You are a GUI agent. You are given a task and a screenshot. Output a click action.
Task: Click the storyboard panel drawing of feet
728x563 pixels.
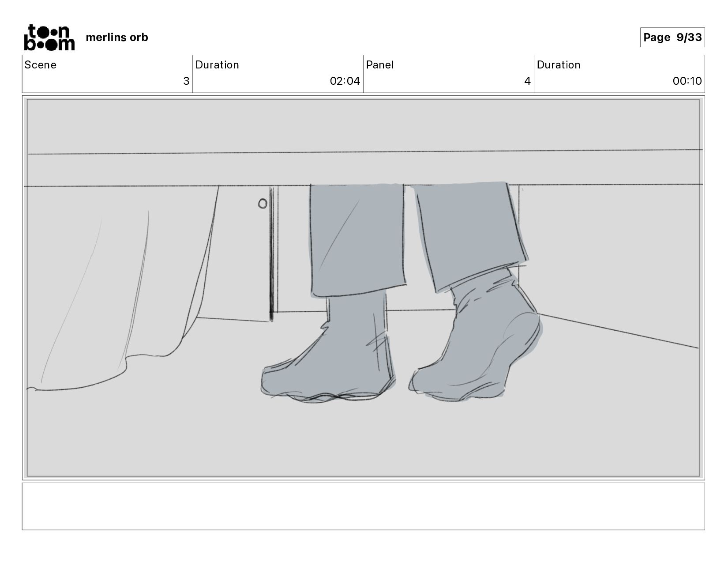point(363,288)
